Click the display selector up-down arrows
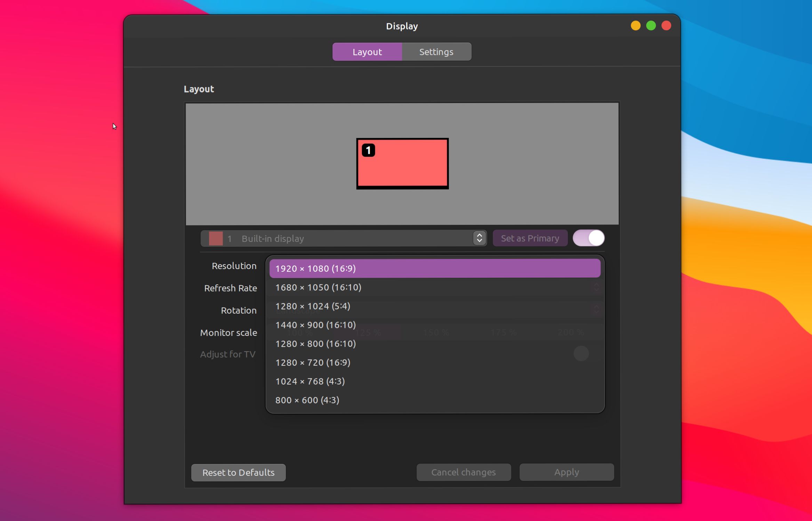 click(x=480, y=238)
